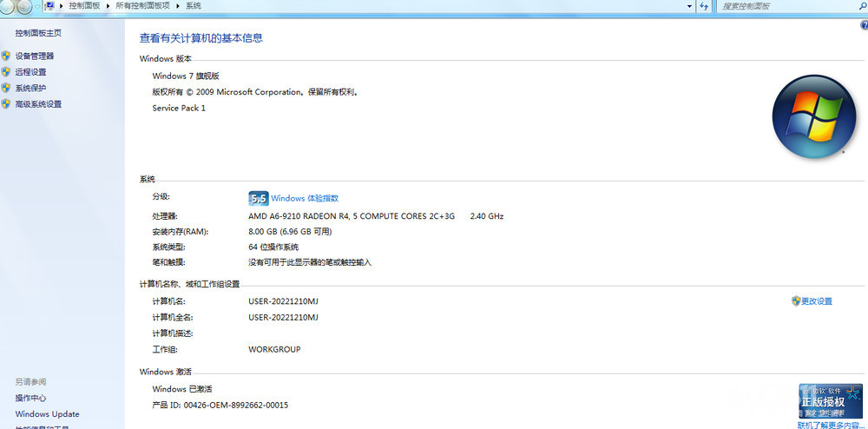Image resolution: width=868 pixels, height=429 pixels.
Task: Open 联机了解更多内容 link
Action: [831, 426]
